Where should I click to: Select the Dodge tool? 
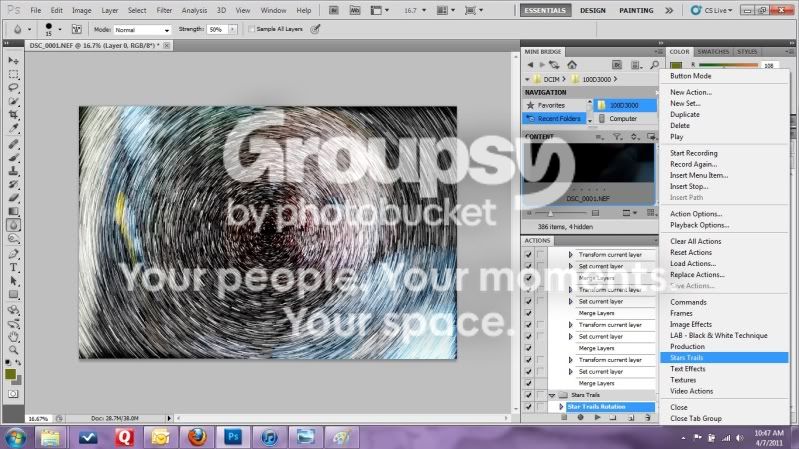click(x=13, y=239)
